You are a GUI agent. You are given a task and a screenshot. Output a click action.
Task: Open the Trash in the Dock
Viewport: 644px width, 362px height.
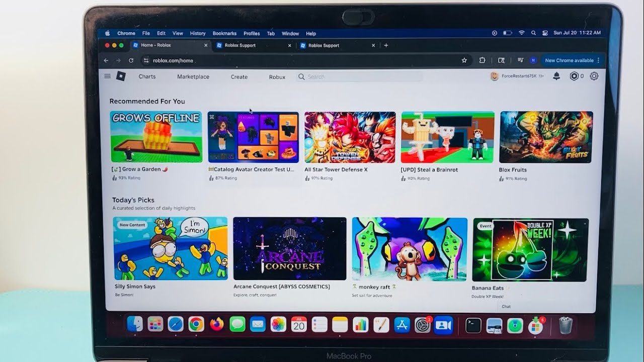click(x=566, y=325)
